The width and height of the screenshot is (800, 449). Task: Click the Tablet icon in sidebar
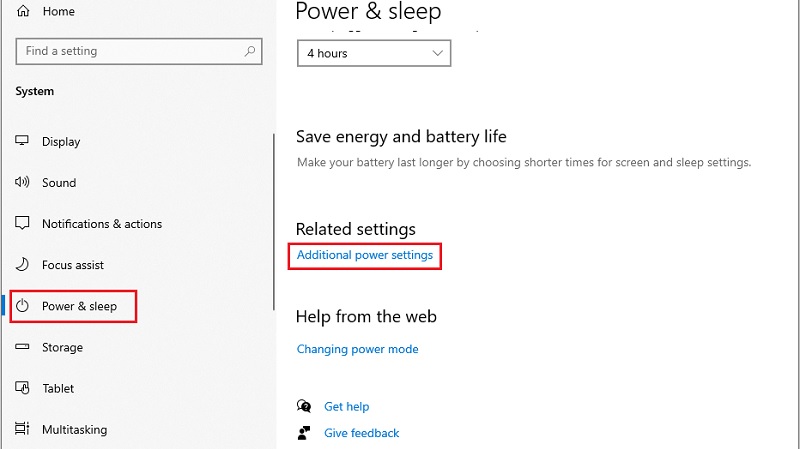(x=22, y=388)
